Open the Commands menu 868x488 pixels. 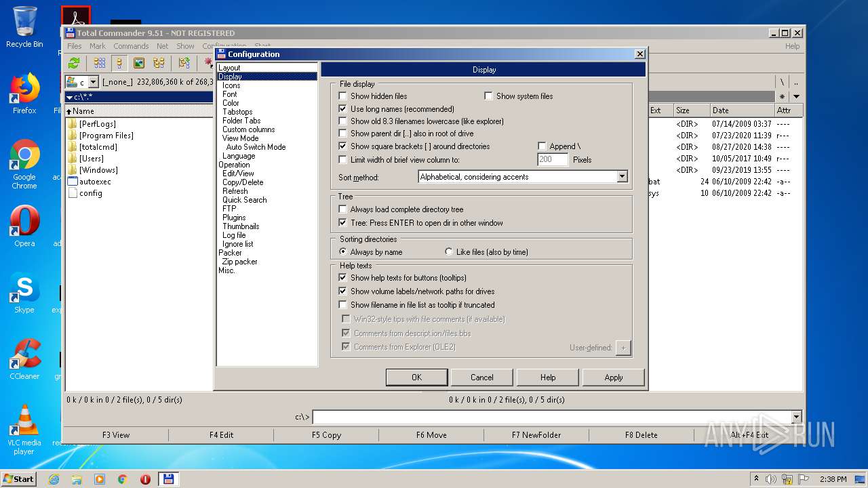tap(131, 46)
